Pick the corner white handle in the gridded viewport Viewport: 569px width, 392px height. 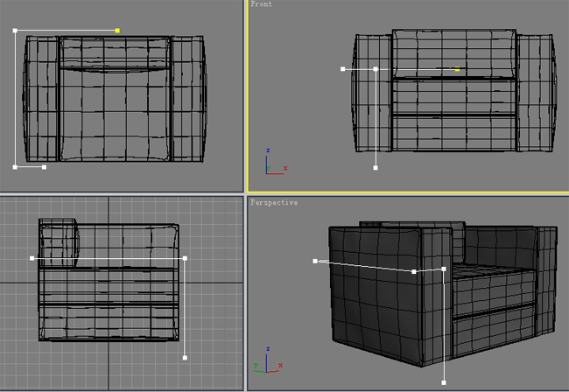tap(185, 258)
